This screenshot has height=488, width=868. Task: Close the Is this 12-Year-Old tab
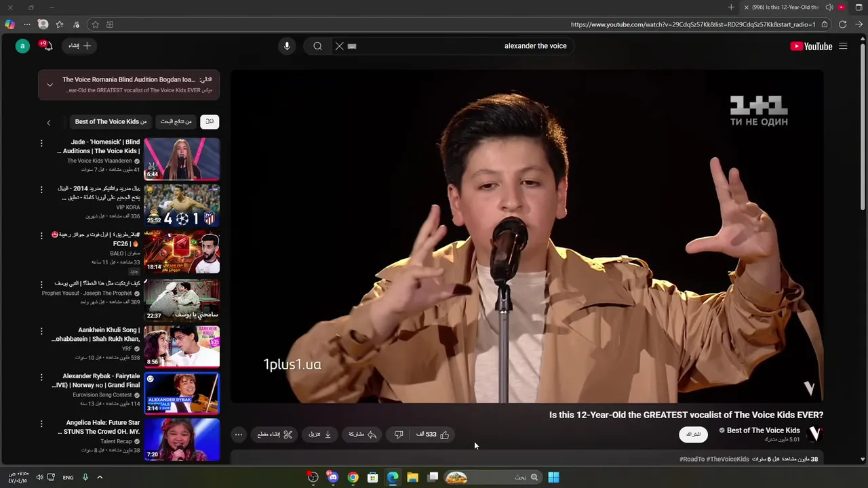pos(747,7)
